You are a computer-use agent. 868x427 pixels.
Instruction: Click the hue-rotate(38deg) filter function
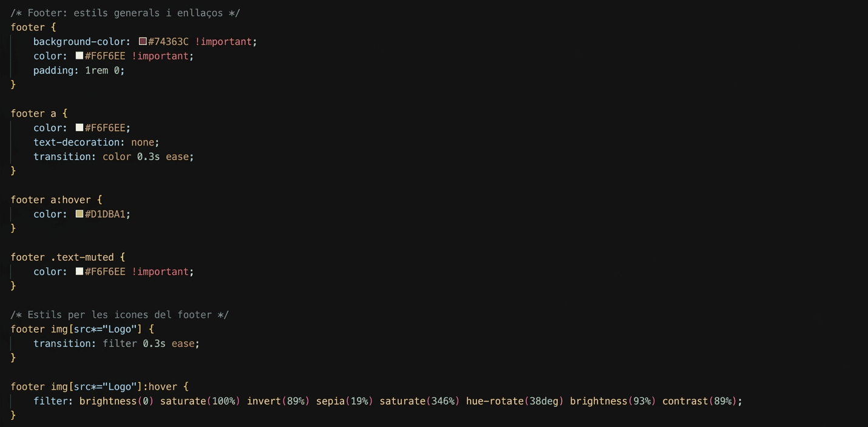(515, 401)
